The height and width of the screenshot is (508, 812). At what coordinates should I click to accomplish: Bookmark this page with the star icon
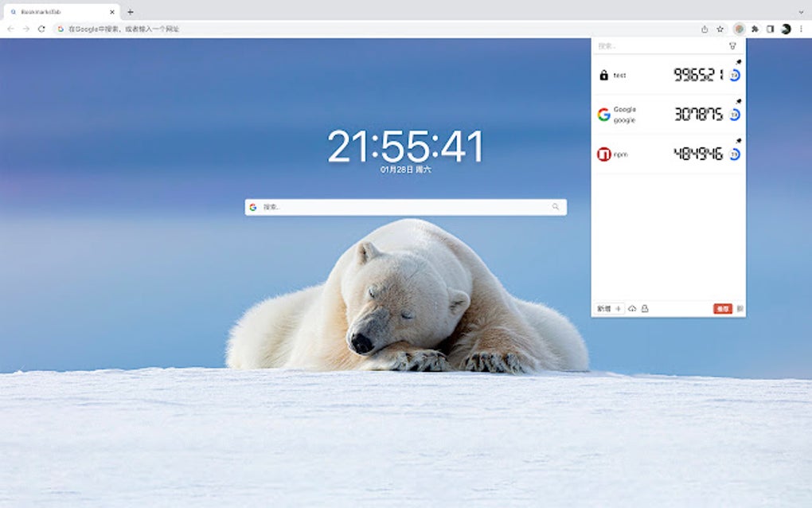720,29
